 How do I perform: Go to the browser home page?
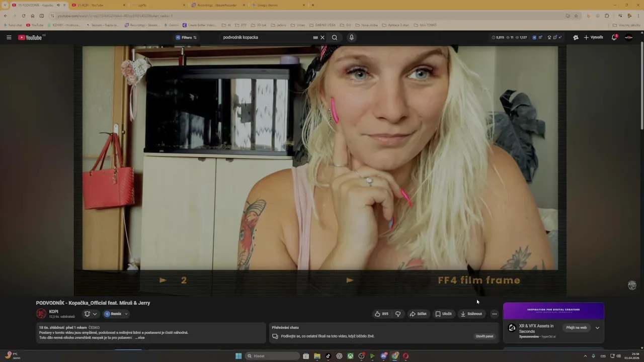tap(33, 16)
